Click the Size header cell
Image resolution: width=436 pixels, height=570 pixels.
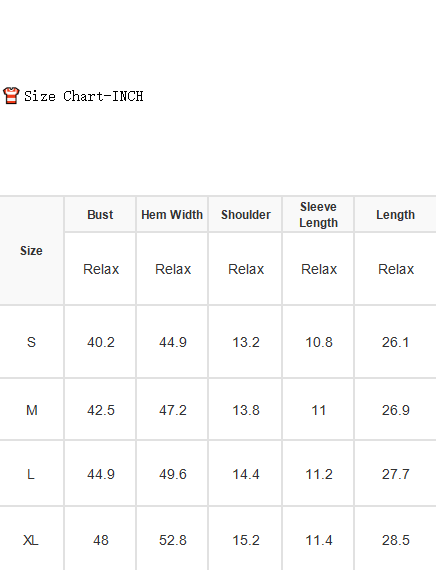point(31,250)
